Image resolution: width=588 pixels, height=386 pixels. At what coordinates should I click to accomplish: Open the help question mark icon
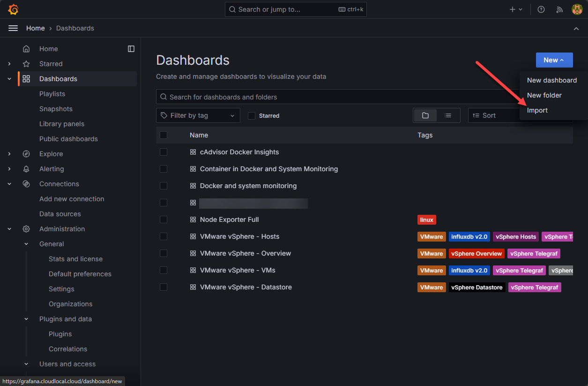[541, 9]
